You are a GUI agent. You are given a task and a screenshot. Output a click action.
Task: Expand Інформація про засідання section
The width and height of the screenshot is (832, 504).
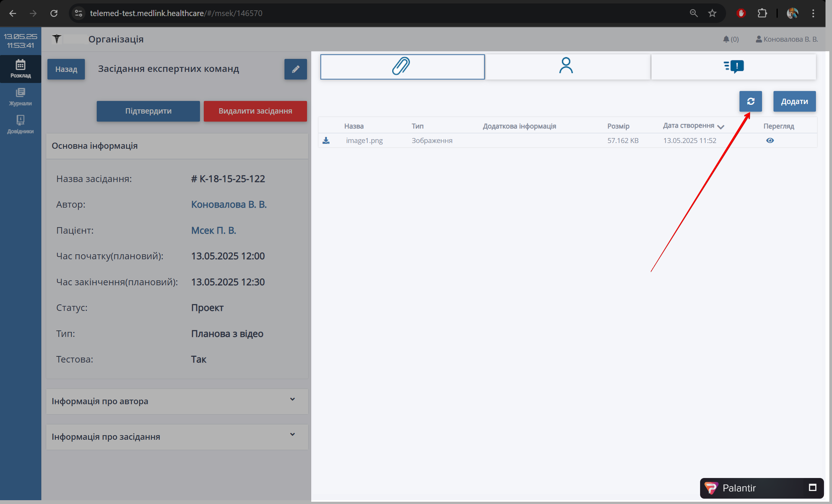click(x=292, y=435)
